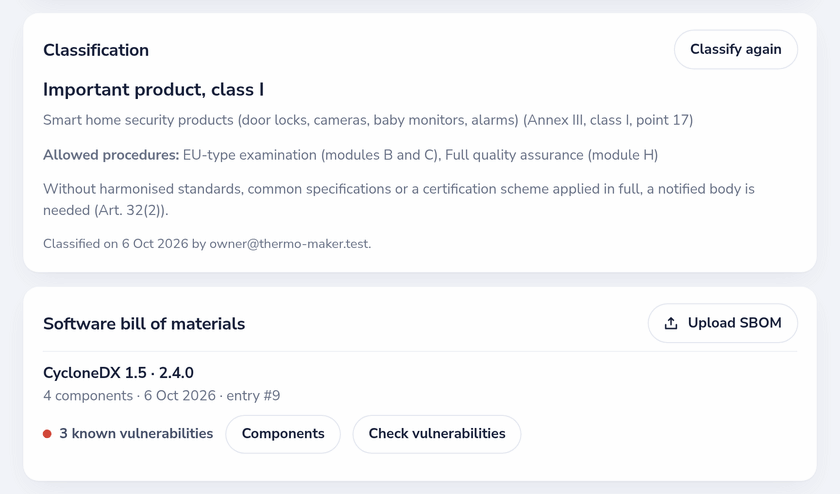Viewport: 840px width, 494px height.
Task: Click the Art. 32(2) notified body note
Action: pyautogui.click(x=399, y=199)
